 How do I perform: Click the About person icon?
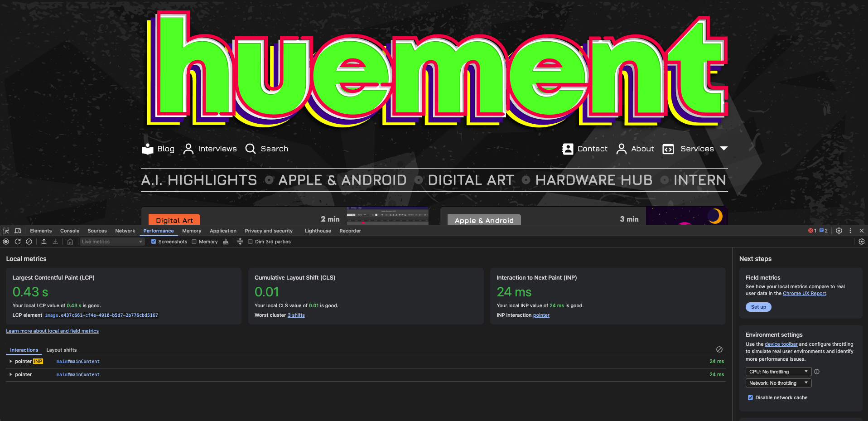622,149
